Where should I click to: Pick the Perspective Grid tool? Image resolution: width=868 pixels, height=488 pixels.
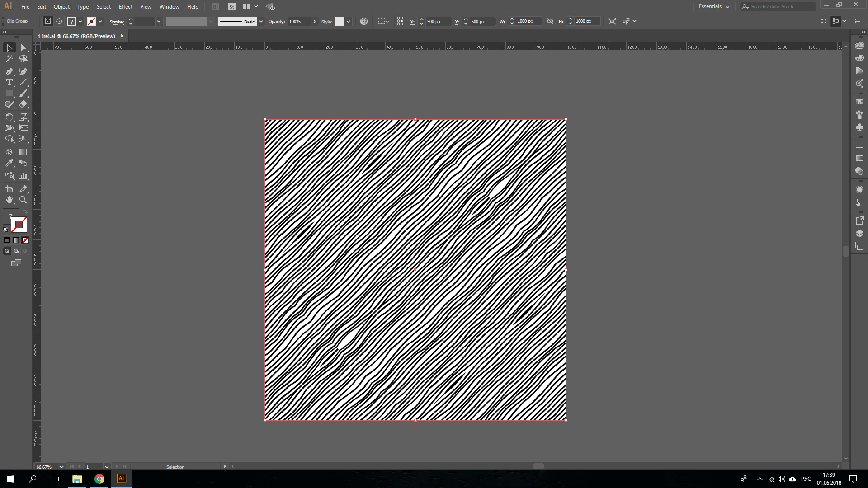[23, 139]
